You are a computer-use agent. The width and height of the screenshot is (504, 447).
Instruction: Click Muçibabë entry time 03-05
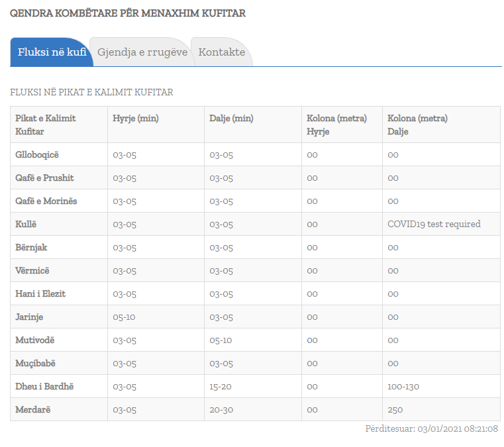tap(125, 364)
